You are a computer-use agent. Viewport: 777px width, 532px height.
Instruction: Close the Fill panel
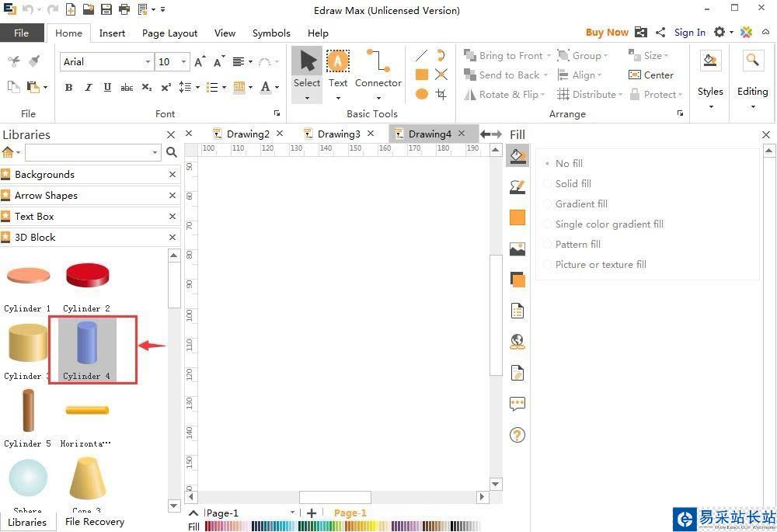(x=765, y=134)
